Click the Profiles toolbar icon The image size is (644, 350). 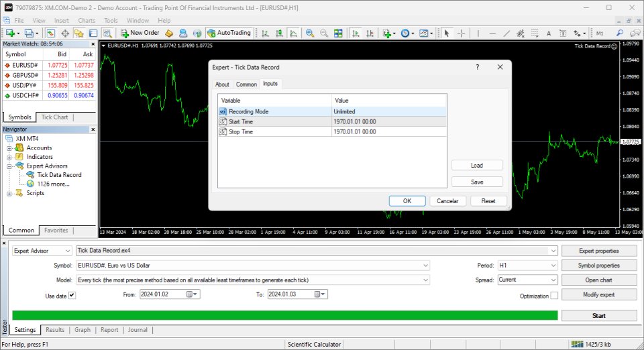pyautogui.click(x=29, y=34)
